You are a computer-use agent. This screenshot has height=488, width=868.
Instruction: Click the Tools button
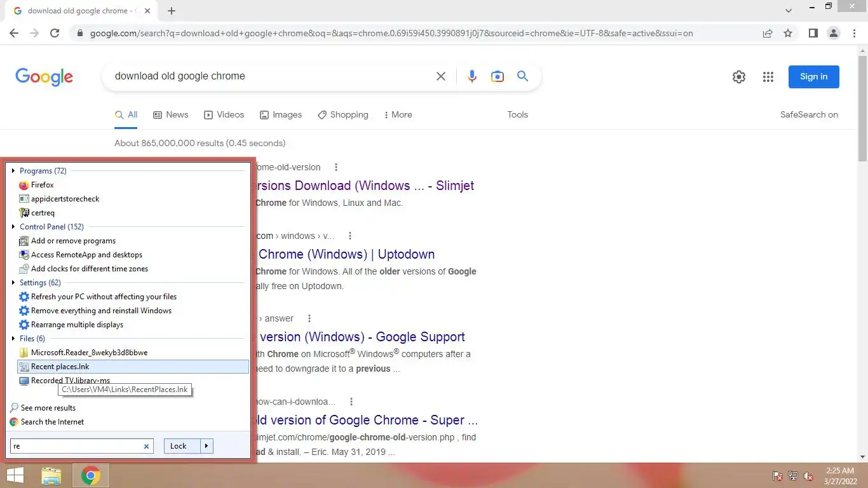pyautogui.click(x=517, y=115)
